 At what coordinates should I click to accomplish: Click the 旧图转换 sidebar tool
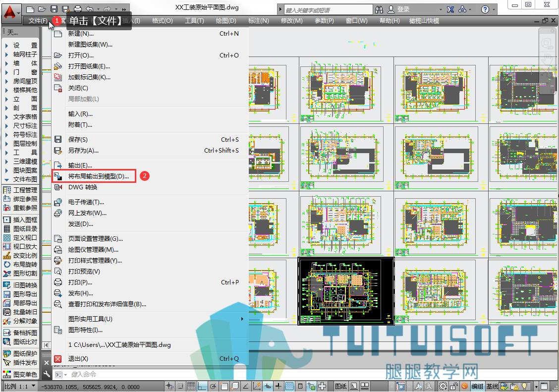point(20,285)
